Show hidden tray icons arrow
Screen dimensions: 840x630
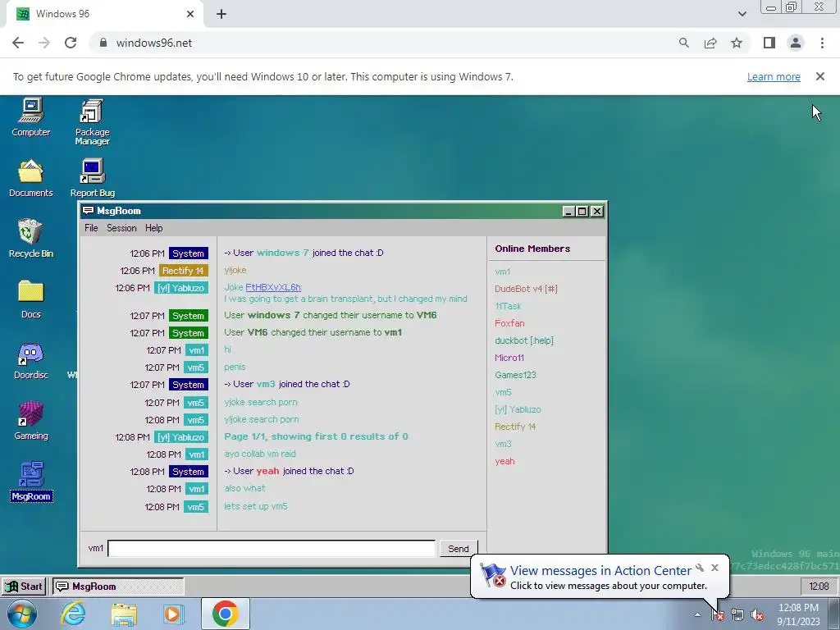[x=697, y=614]
